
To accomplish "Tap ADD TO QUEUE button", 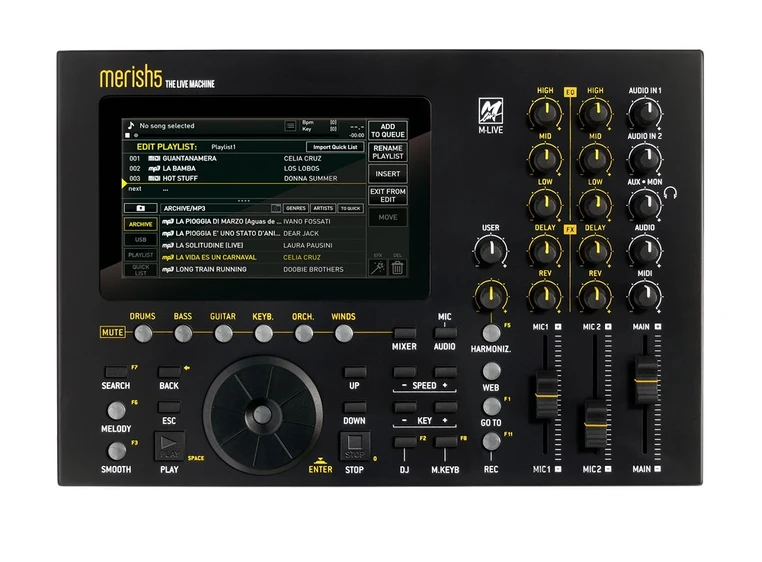I will (387, 130).
